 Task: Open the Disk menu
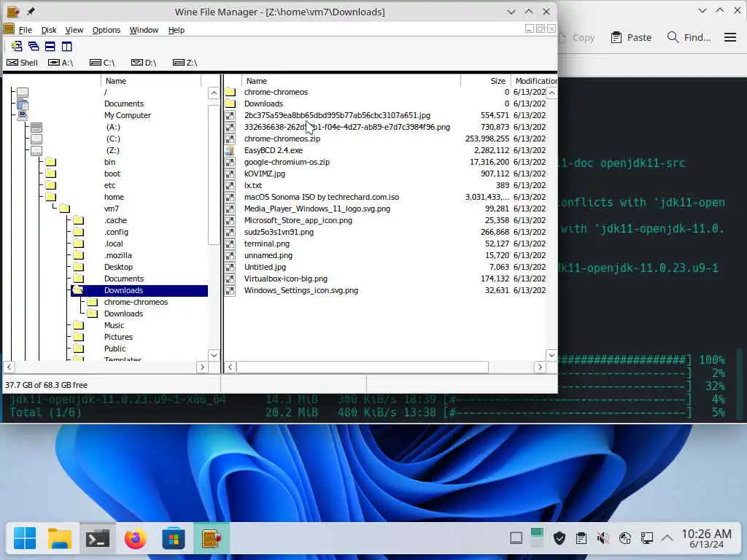pos(49,30)
